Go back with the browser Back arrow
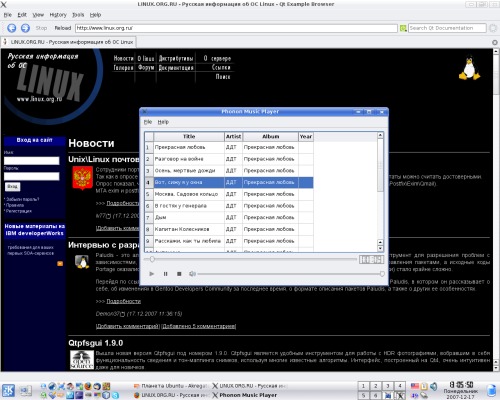The height and width of the screenshot is (400, 500). pos(12,28)
